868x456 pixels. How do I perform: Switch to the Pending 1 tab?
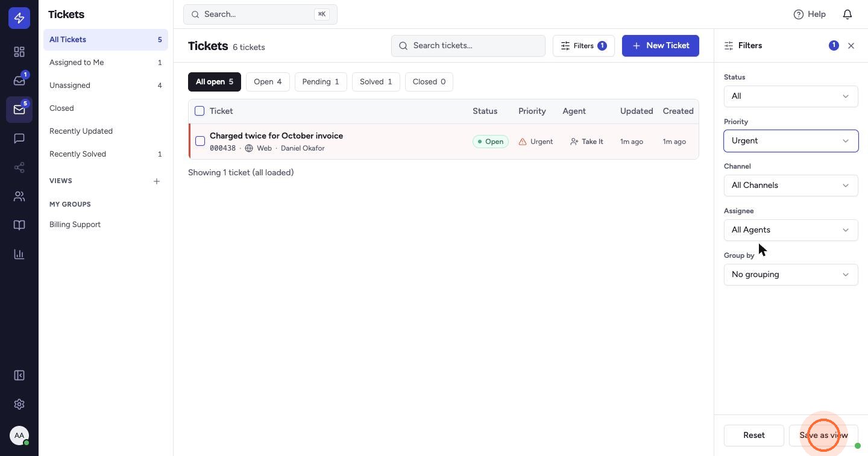click(321, 82)
